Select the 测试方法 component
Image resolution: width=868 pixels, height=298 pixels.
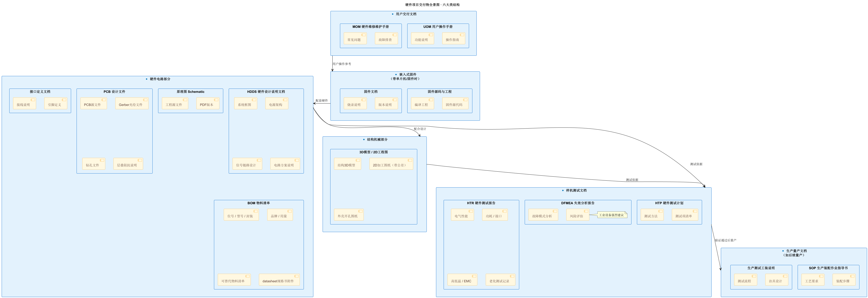click(652, 215)
